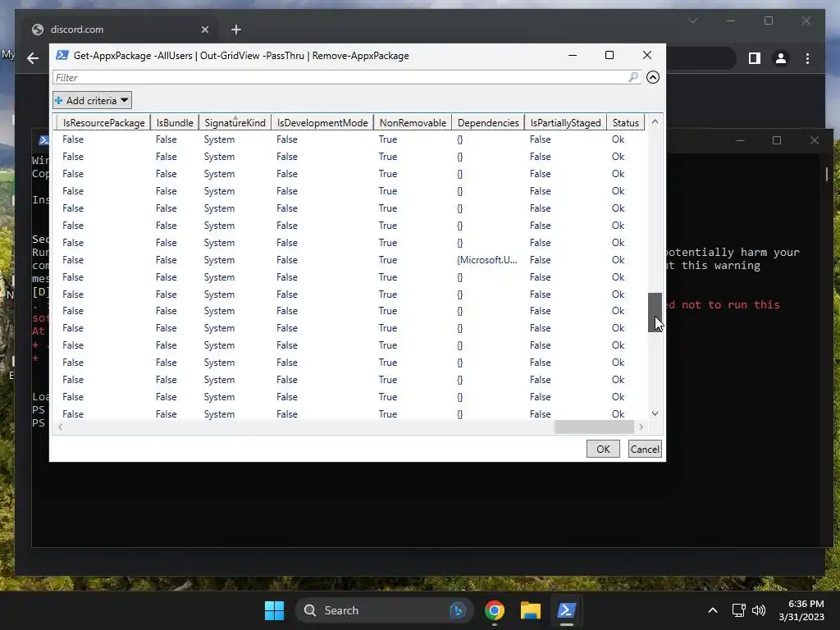Sort by Status column header

coord(625,123)
